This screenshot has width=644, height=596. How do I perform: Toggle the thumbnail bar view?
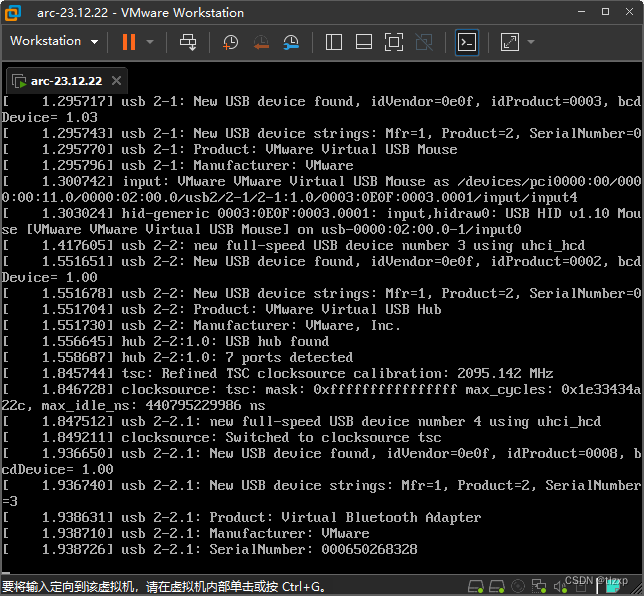click(364, 42)
